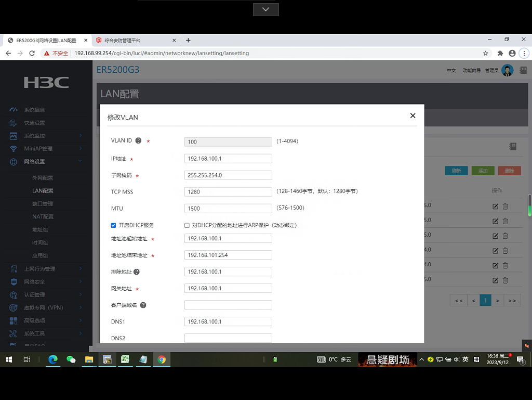Select LAN配置 in the sidebar
Image resolution: width=532 pixels, height=400 pixels.
[43, 191]
